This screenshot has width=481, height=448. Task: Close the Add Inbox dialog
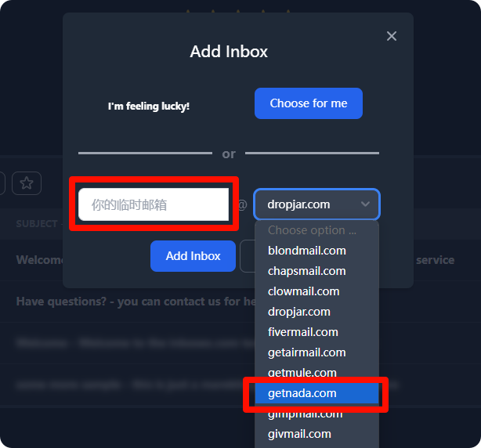pyautogui.click(x=392, y=36)
